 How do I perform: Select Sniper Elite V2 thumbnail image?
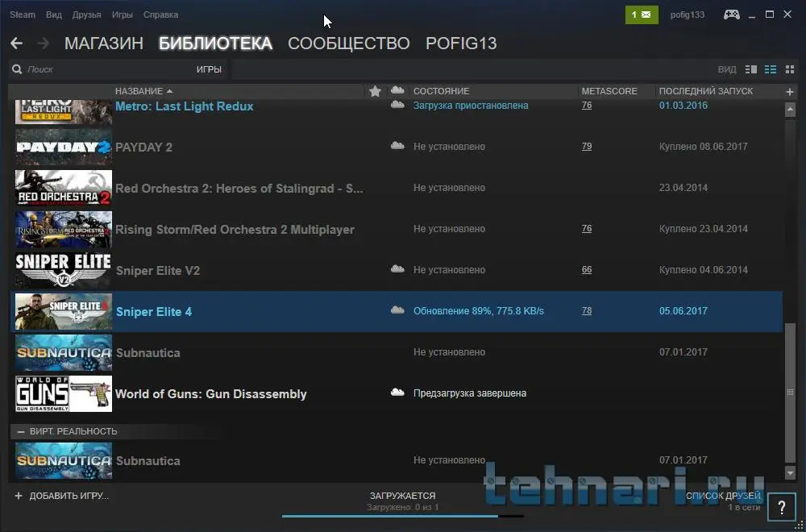pos(63,270)
